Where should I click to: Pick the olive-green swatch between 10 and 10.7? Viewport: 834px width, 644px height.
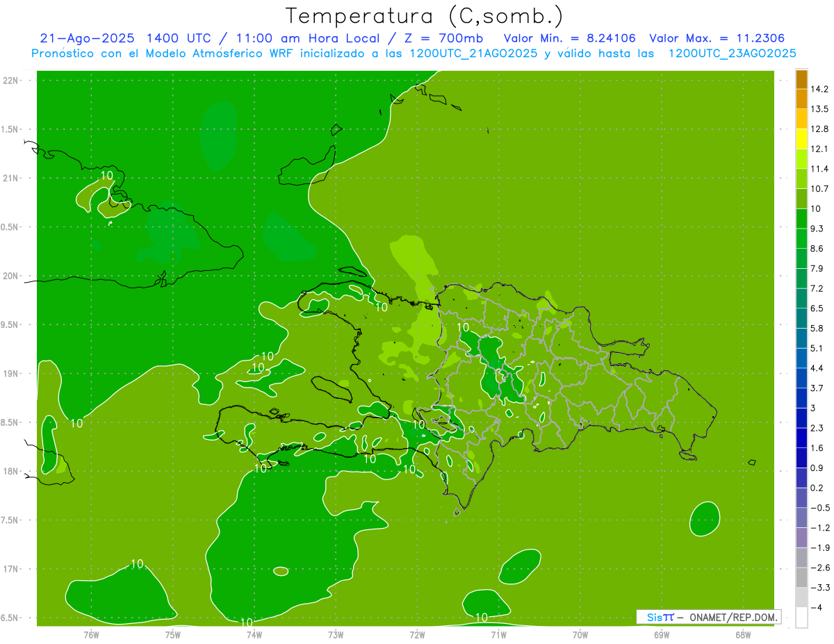coord(801,199)
